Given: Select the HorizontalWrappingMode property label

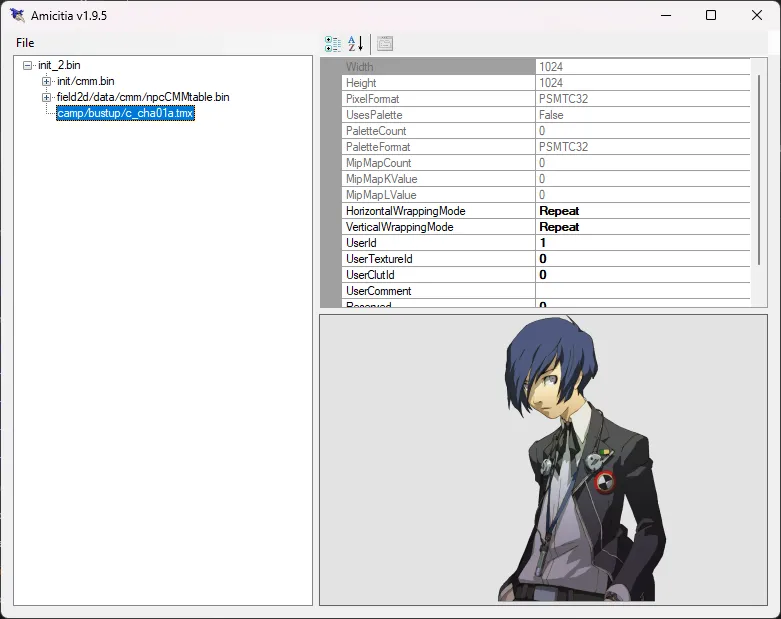Looking at the screenshot, I should 405,211.
